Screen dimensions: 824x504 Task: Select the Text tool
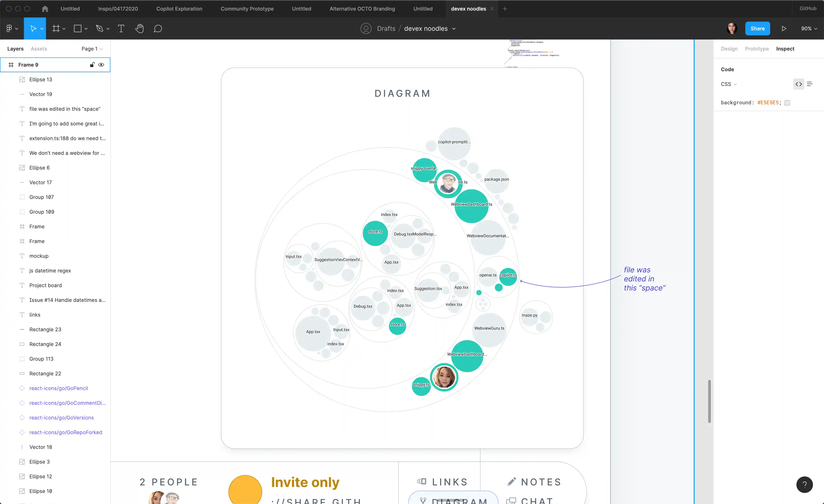[121, 28]
